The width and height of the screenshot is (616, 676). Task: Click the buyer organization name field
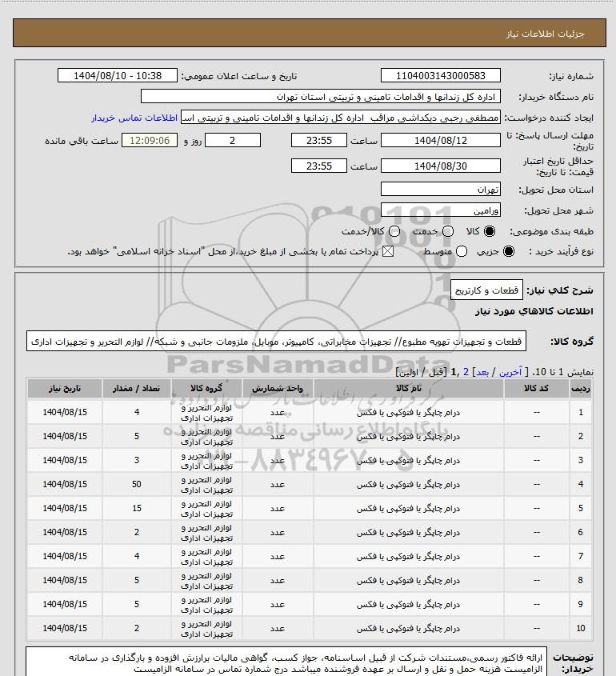click(x=321, y=97)
